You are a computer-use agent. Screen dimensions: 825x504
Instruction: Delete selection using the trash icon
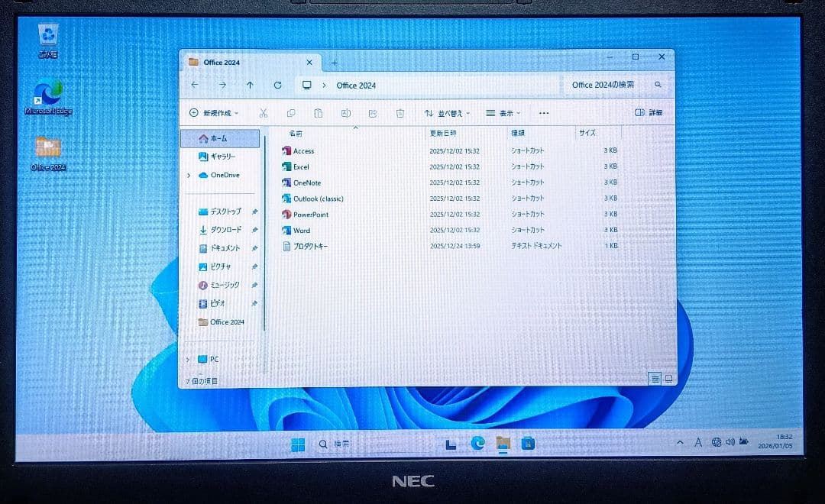pyautogui.click(x=399, y=113)
